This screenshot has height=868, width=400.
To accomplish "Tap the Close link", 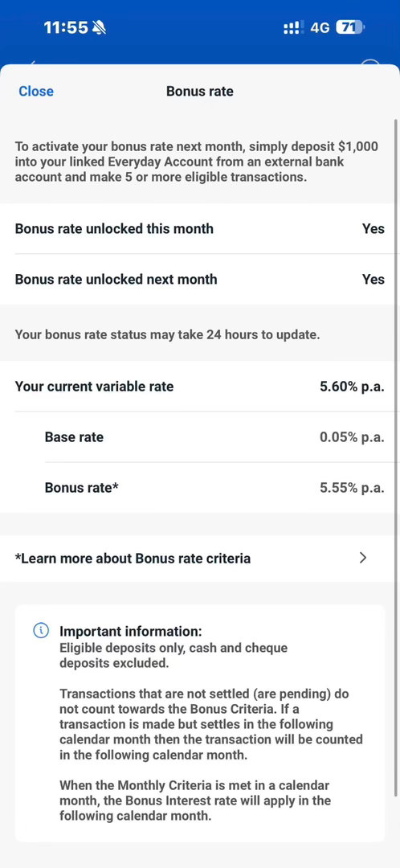I will coord(36,92).
